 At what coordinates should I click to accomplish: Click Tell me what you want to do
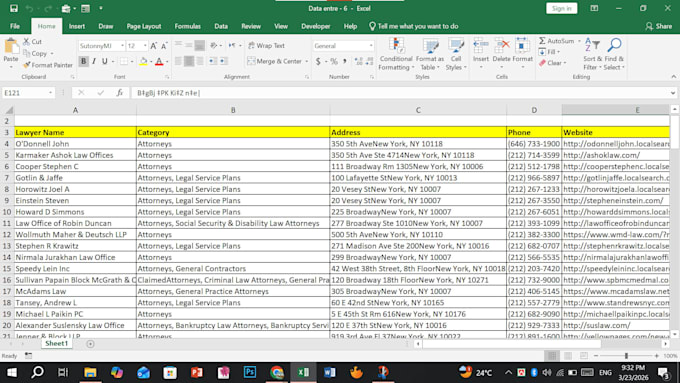pyautogui.click(x=413, y=26)
